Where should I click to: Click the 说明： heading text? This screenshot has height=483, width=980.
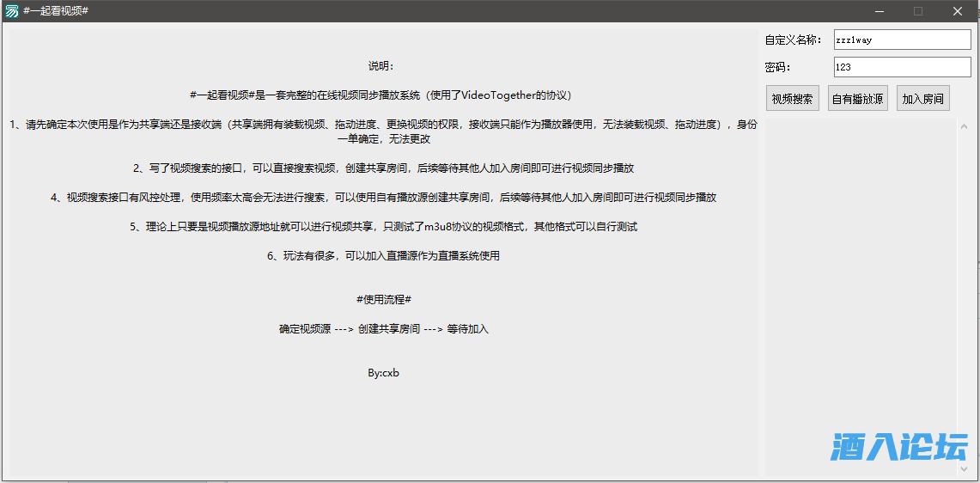pos(380,66)
